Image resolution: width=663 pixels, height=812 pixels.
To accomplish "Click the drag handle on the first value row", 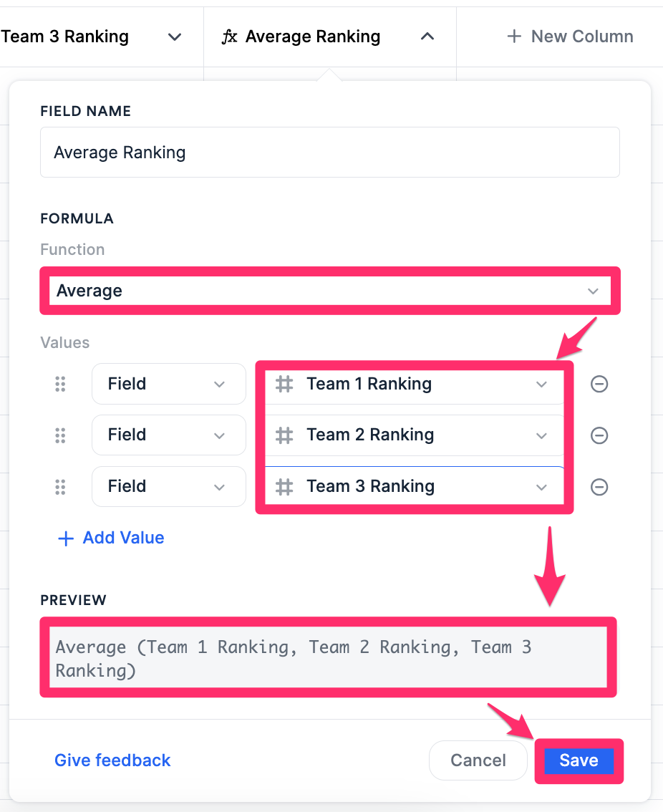I will (x=61, y=384).
